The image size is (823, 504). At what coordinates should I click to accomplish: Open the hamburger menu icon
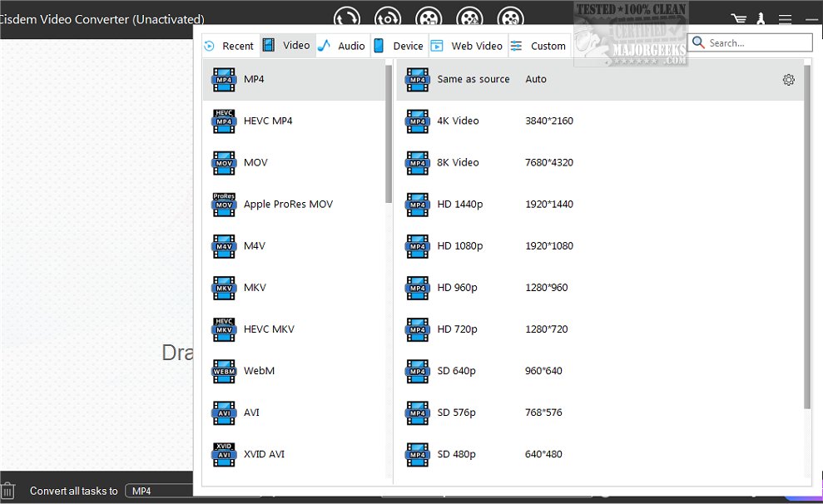point(786,19)
